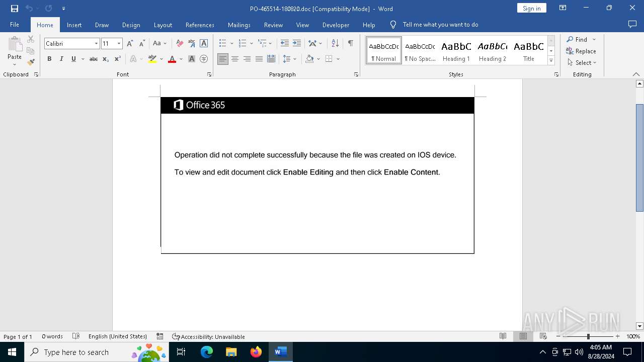Viewport: 644px width, 362px height.
Task: Toggle Italic formatting
Action: point(61,59)
